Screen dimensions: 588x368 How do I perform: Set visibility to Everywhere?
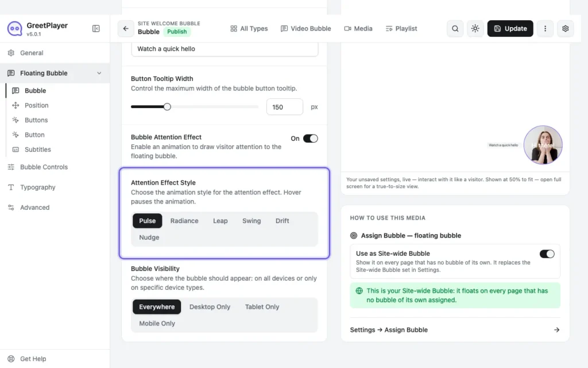pyautogui.click(x=157, y=307)
